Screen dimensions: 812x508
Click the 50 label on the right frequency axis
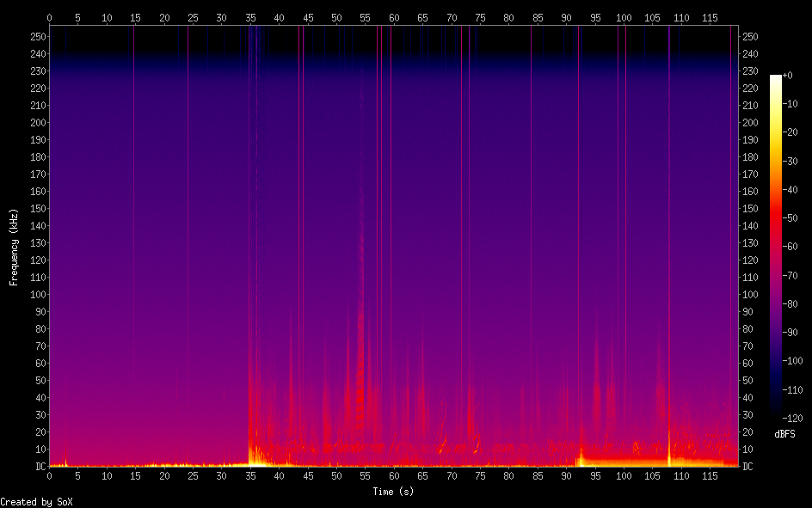click(x=749, y=381)
